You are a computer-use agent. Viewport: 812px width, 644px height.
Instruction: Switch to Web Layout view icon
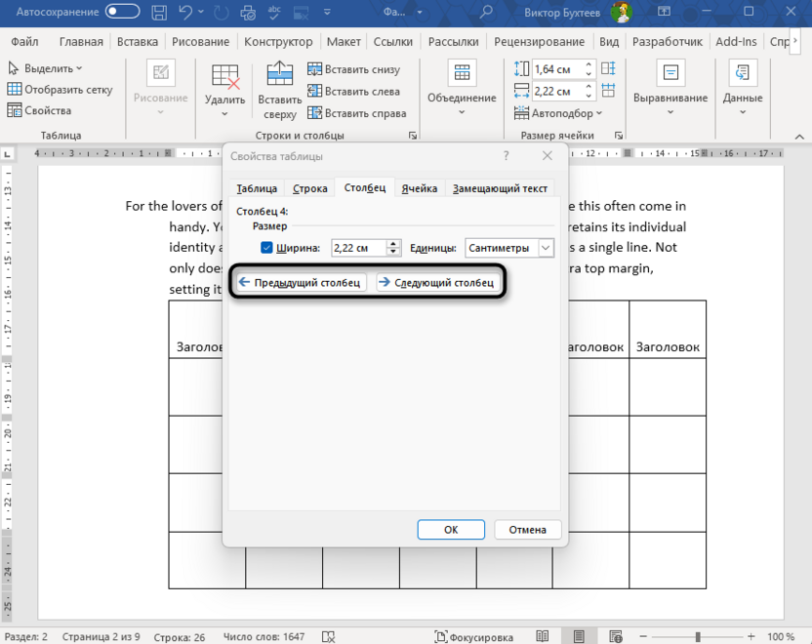[x=616, y=636]
